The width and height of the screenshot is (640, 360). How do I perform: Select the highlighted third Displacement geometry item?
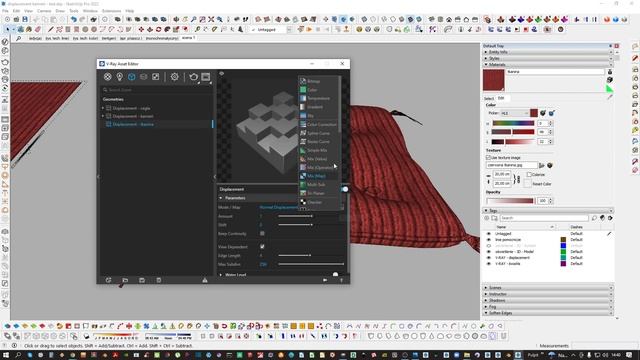(133, 124)
